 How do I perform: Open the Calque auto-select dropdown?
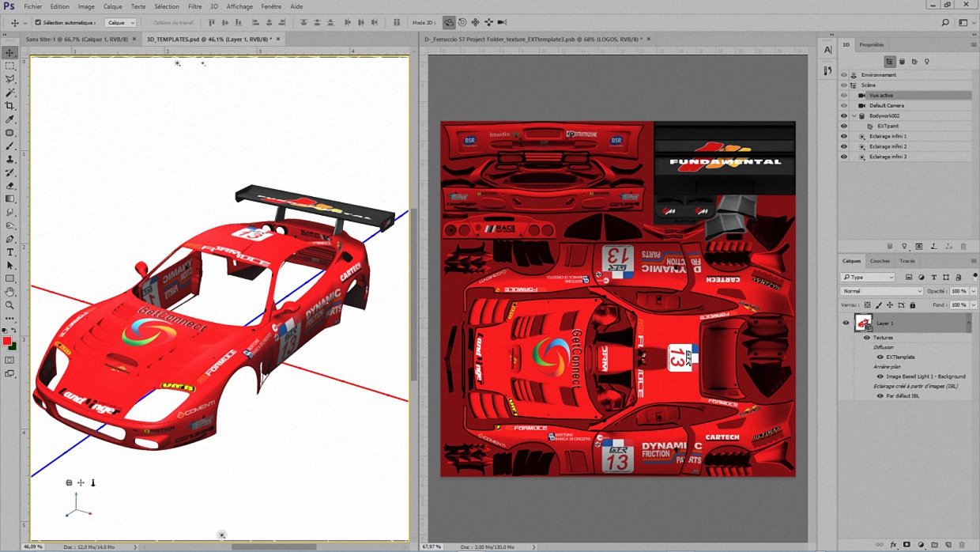(x=121, y=23)
